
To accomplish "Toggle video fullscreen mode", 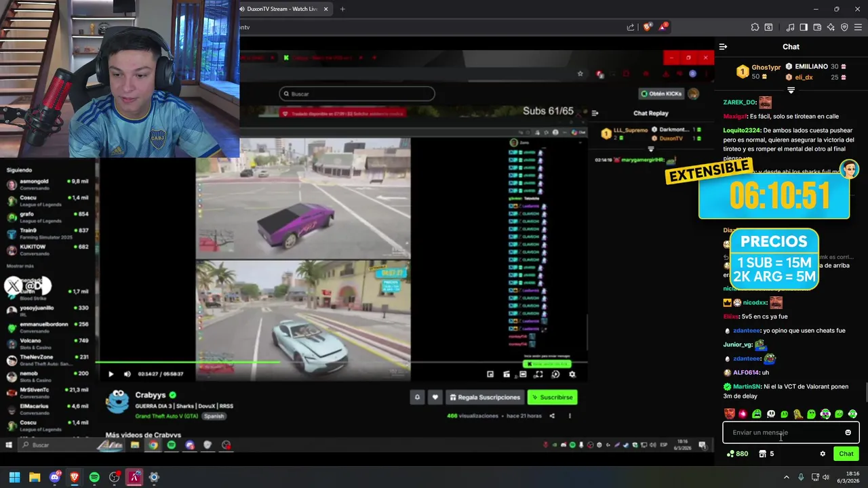I will coord(539,374).
